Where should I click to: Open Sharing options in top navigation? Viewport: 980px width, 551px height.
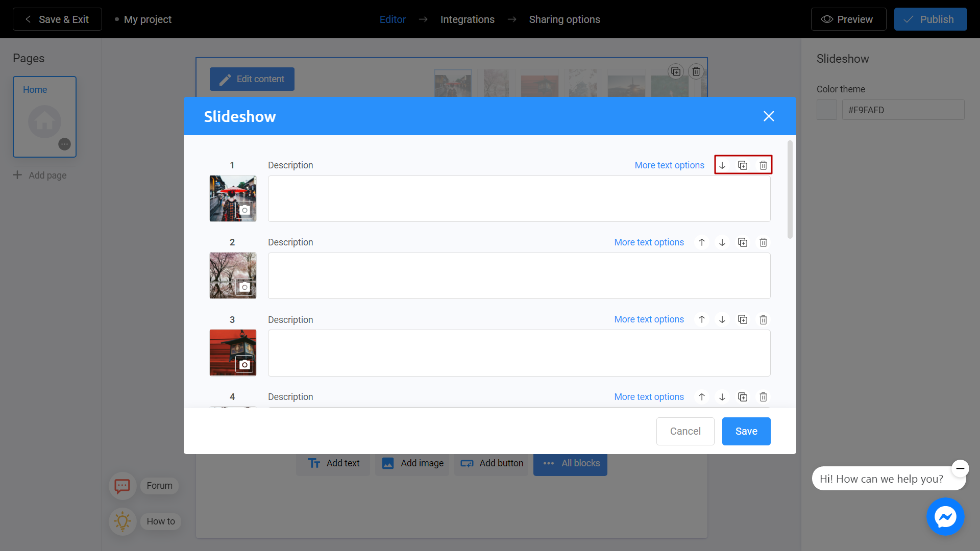coord(565,19)
